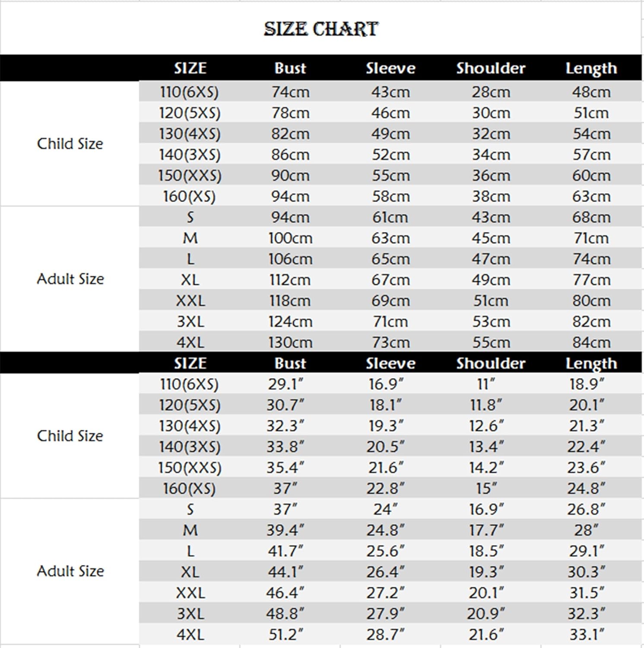644x648 pixels.
Task: Select the 100cm bust value for M
Action: tap(290, 238)
